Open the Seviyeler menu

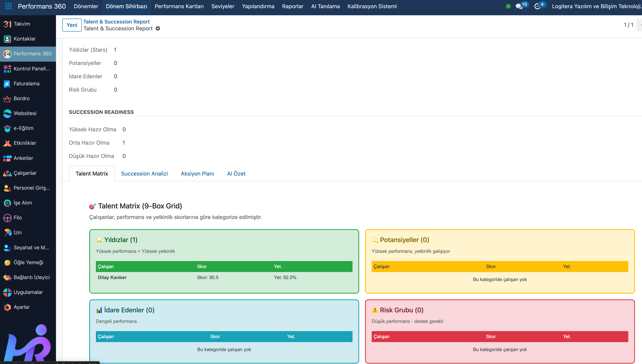(223, 6)
